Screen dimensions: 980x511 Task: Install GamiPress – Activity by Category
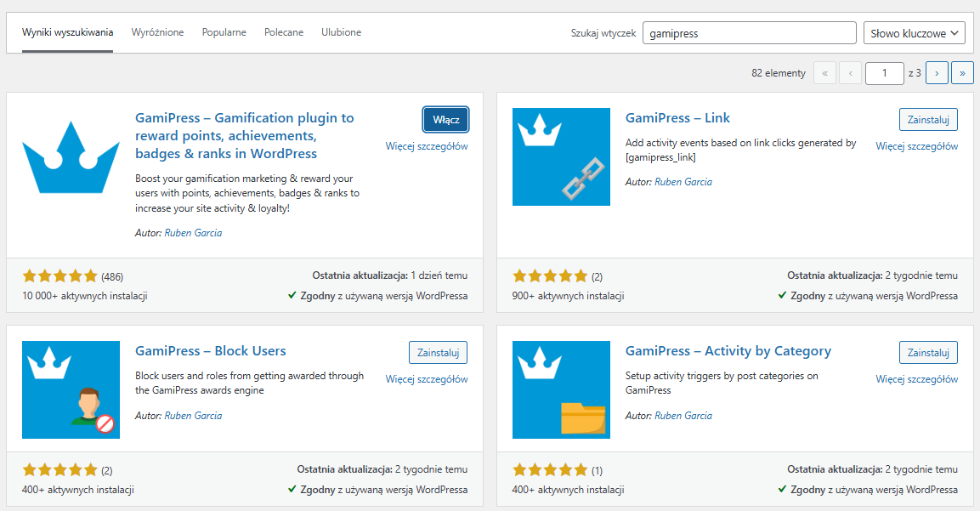pos(928,352)
